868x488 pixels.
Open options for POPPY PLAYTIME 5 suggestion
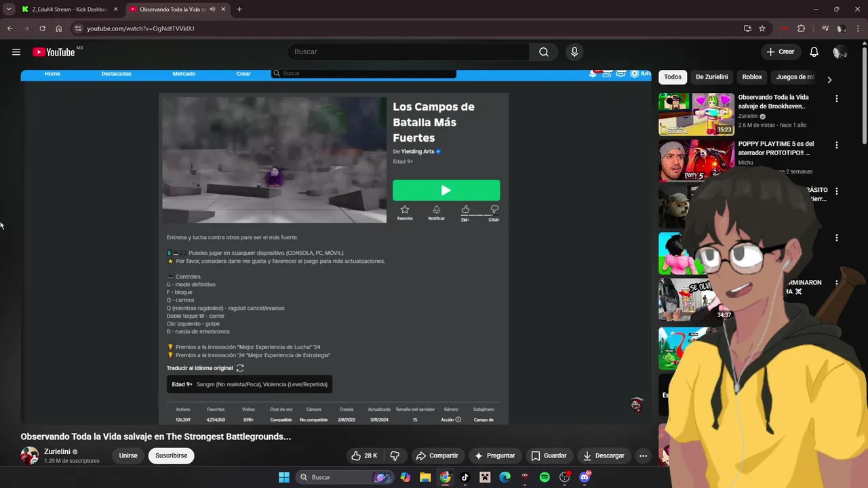pyautogui.click(x=836, y=145)
